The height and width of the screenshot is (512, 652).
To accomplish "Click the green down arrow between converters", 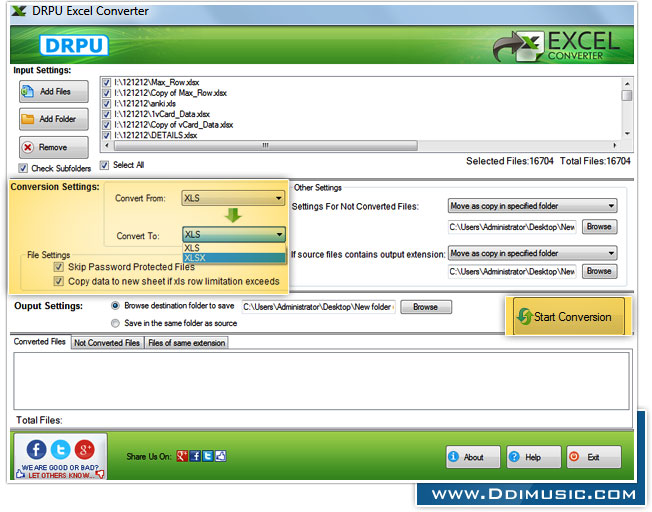I will [x=233, y=215].
